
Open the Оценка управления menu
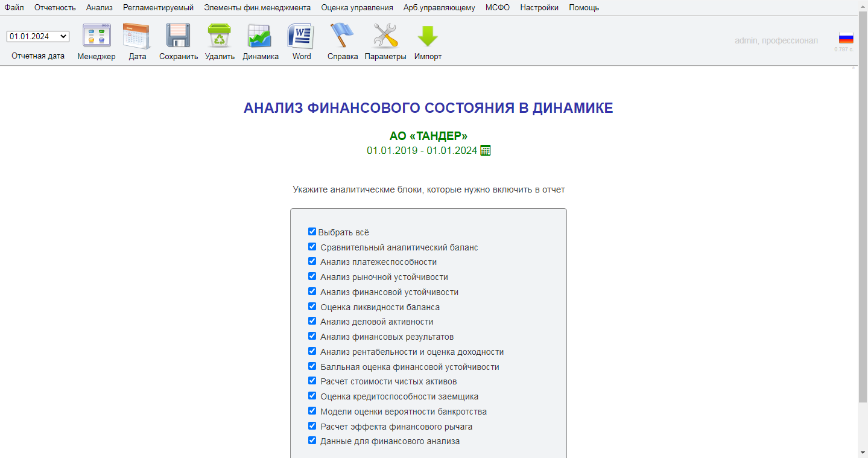[357, 8]
